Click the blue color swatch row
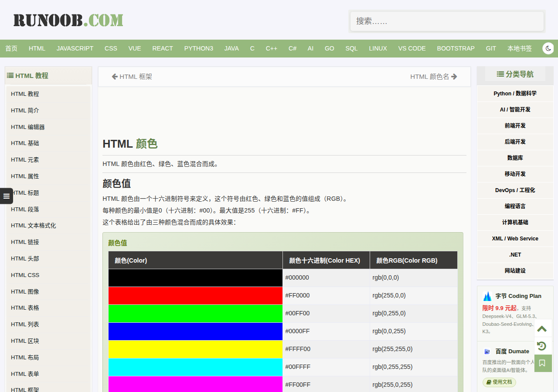The width and height of the screenshot is (558, 392). point(195,331)
